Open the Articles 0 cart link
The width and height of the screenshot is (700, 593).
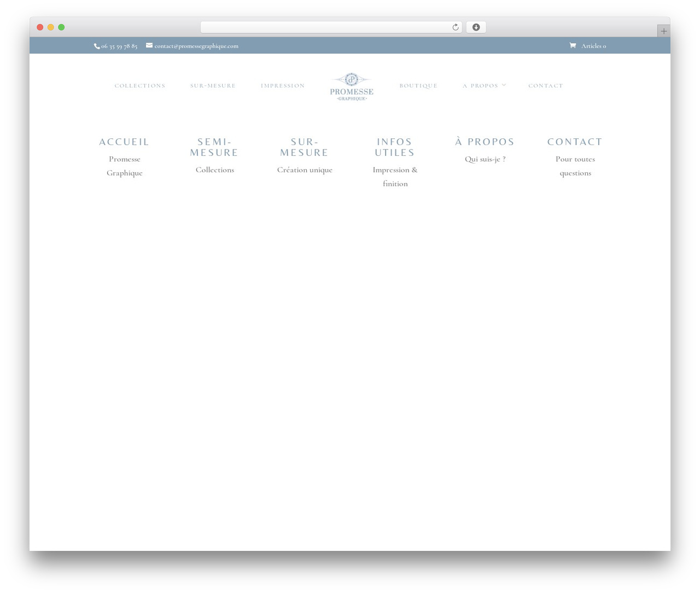point(593,46)
